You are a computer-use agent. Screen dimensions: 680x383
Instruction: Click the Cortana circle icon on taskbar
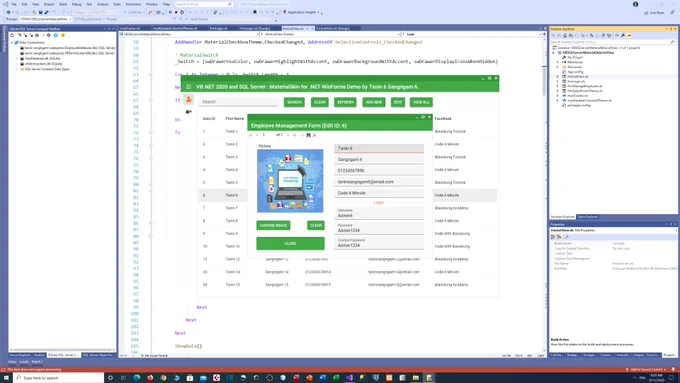coord(110,378)
